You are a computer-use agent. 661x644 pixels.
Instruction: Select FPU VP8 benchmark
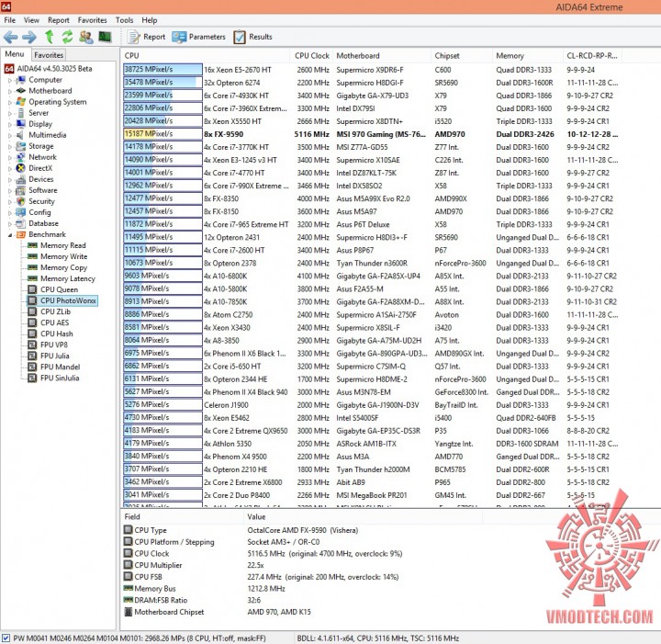pos(54,345)
